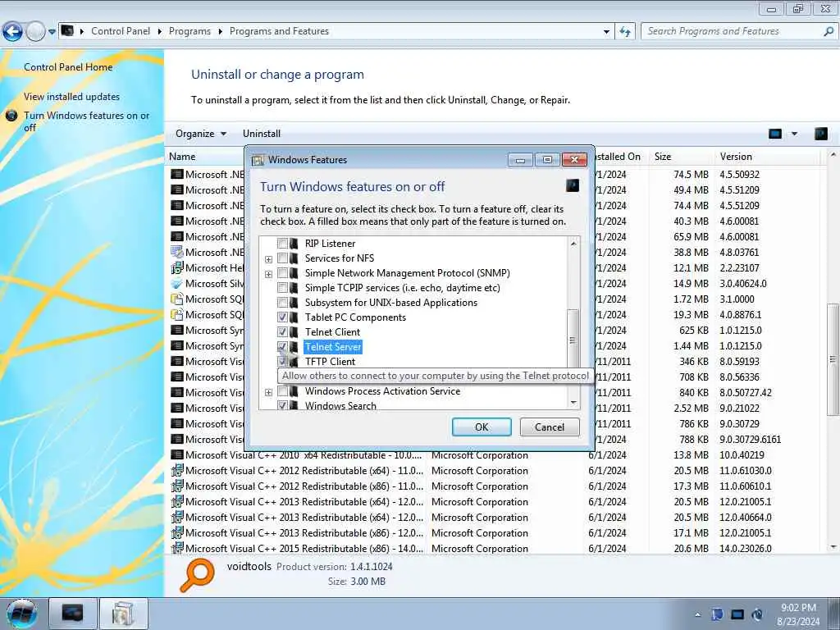Click the address bar location icon
The width and height of the screenshot is (840, 630).
(67, 30)
